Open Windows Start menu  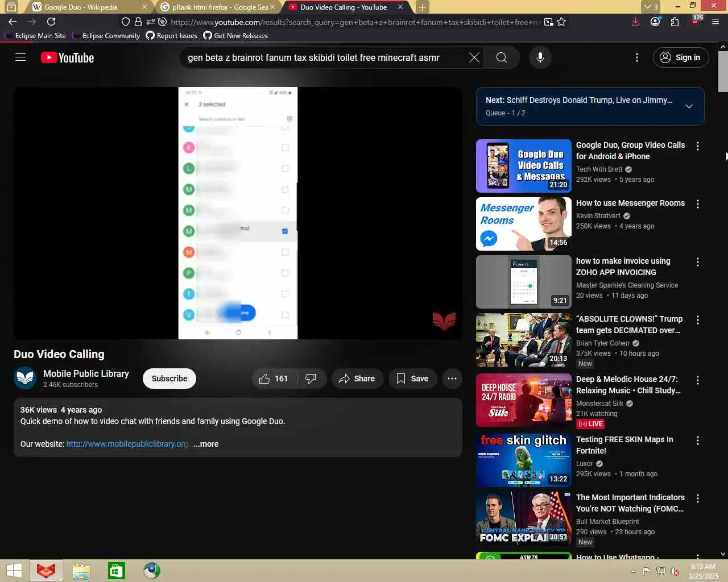coord(14,571)
